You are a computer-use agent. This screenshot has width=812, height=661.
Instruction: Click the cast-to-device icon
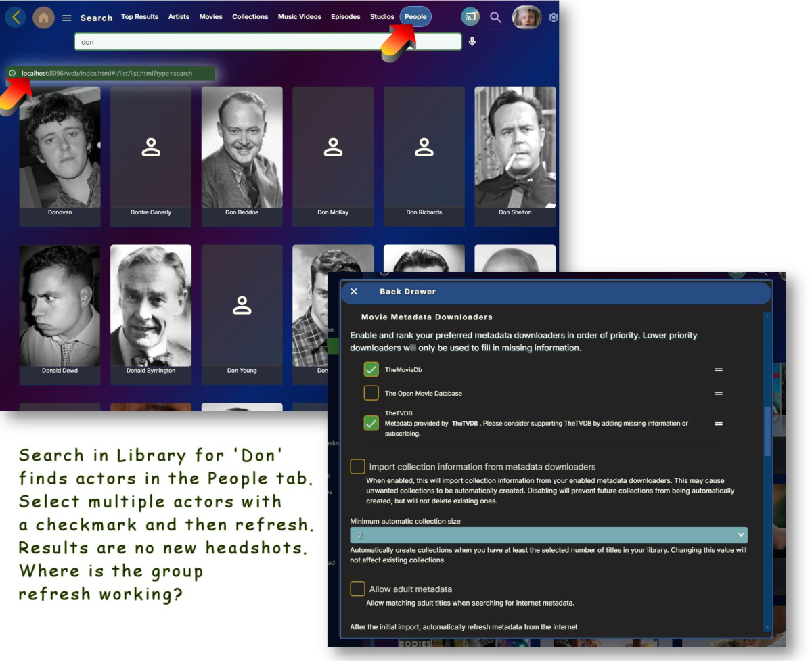tap(470, 16)
